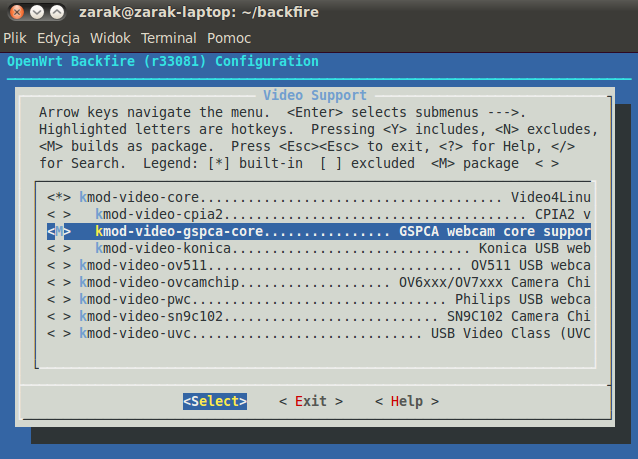Toggle the kmod-video-core selection marker
Image resolution: width=638 pixels, height=459 pixels.
click(59, 197)
